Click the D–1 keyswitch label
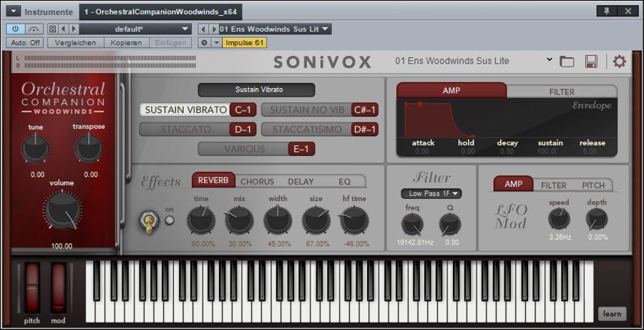644x330 pixels. 243,130
